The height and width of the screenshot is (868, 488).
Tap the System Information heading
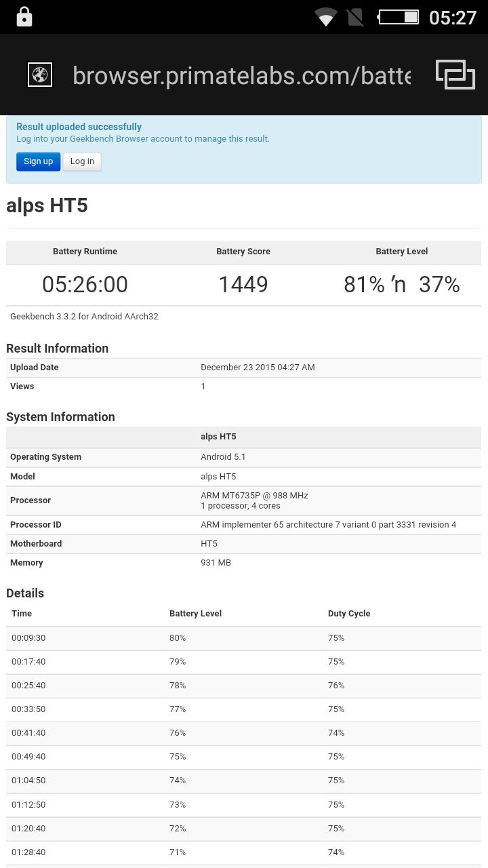tap(60, 417)
